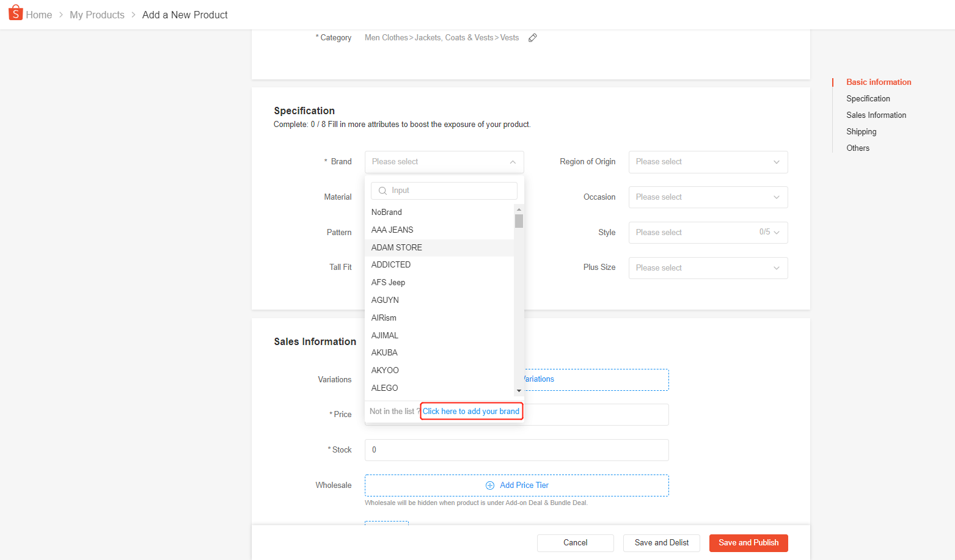The width and height of the screenshot is (955, 560).
Task: Click the plus icon beside Add Price Tier
Action: pos(490,485)
